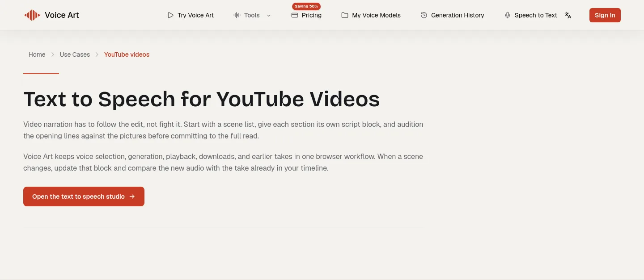644x280 pixels.
Task: Go to the Pricing page
Action: pyautogui.click(x=306, y=15)
